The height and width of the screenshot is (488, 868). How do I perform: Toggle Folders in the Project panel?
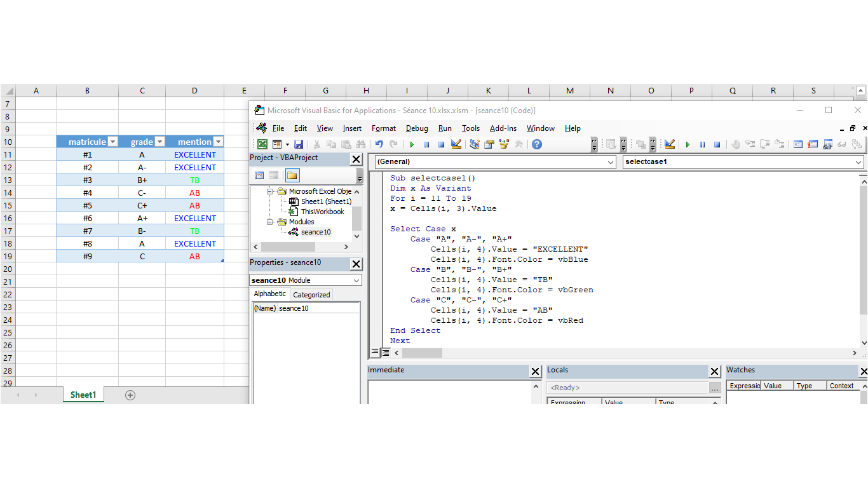point(292,175)
